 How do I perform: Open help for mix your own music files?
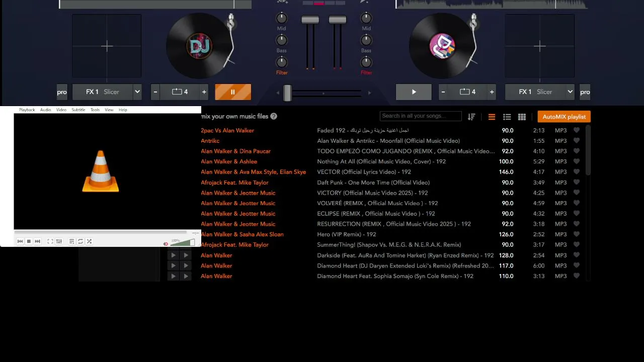coord(274,116)
